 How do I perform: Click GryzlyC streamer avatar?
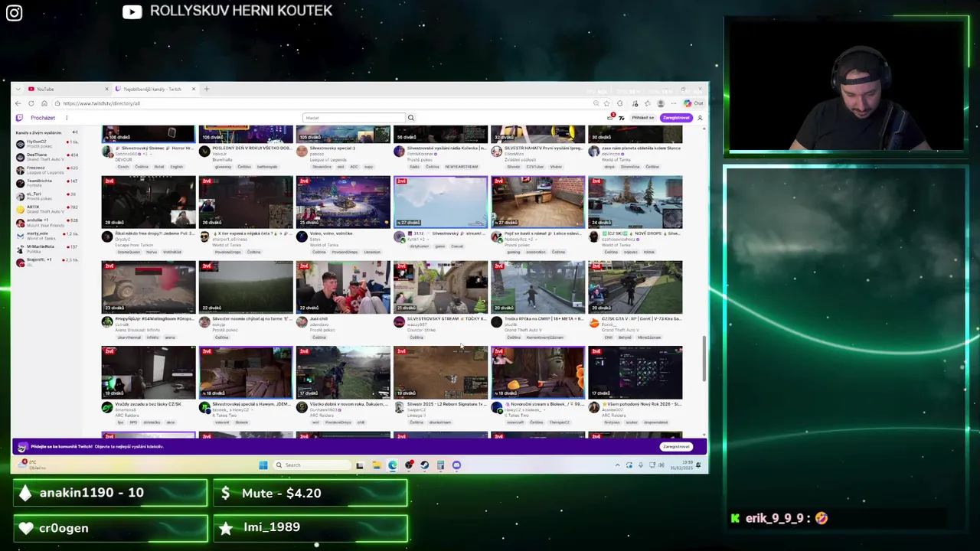[x=107, y=237]
